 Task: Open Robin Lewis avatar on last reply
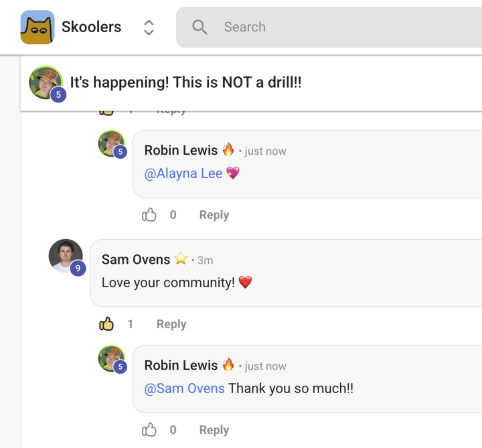click(x=112, y=358)
